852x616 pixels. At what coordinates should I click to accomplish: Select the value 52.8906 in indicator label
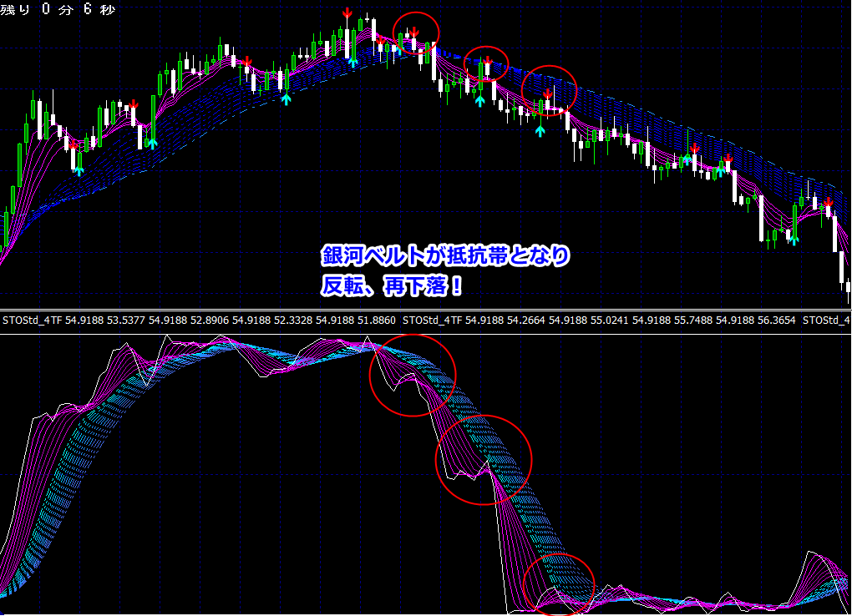click(209, 321)
